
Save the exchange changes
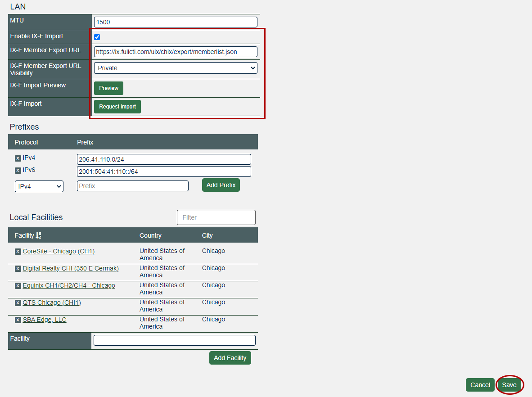pos(509,385)
